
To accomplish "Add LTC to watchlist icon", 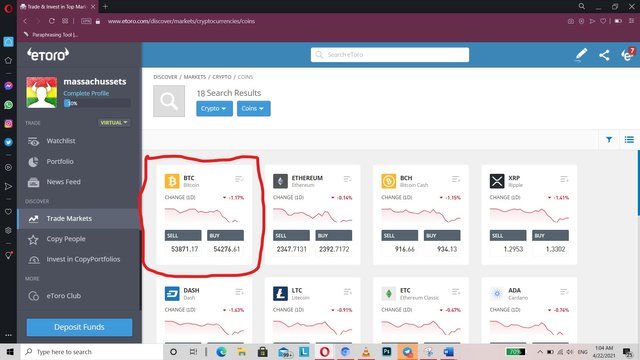I will coord(347,292).
